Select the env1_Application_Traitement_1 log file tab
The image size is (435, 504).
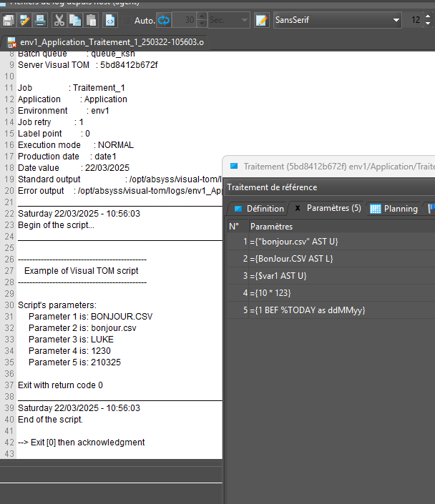(106, 42)
